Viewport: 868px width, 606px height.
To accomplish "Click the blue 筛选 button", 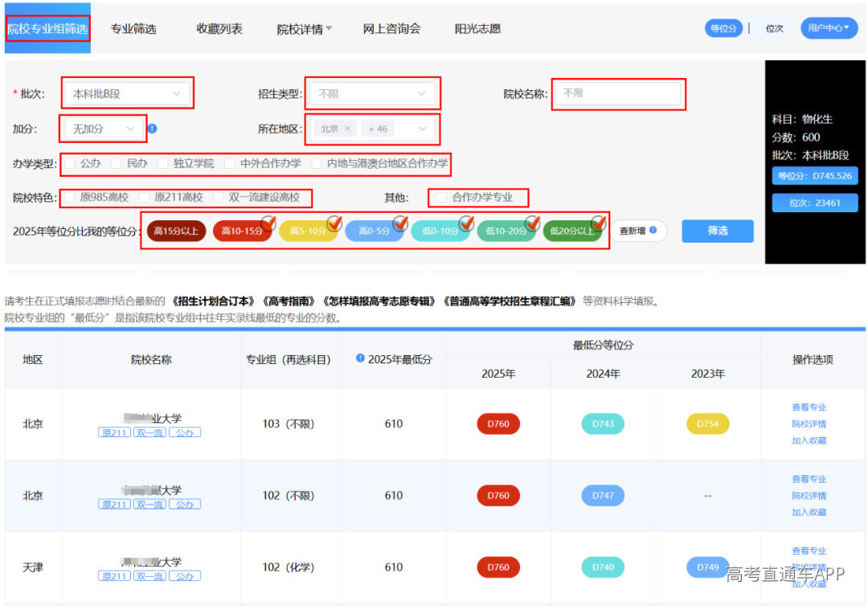I will coord(718,231).
